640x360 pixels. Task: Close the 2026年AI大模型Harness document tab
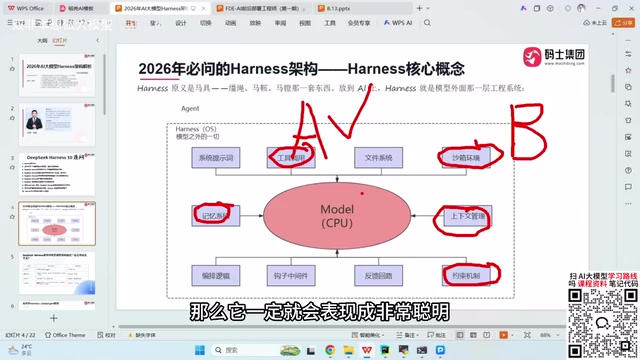click(203, 8)
